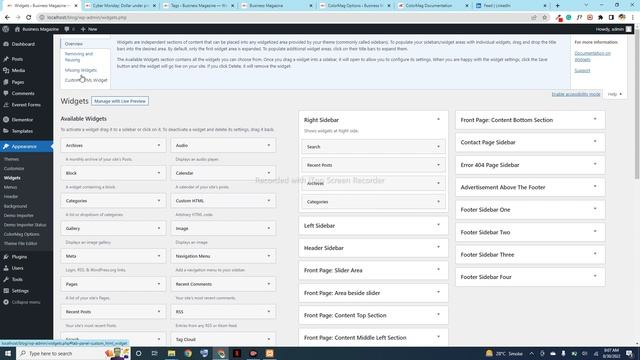Open the Everest Forms menu
640x360 pixels.
pos(26,105)
